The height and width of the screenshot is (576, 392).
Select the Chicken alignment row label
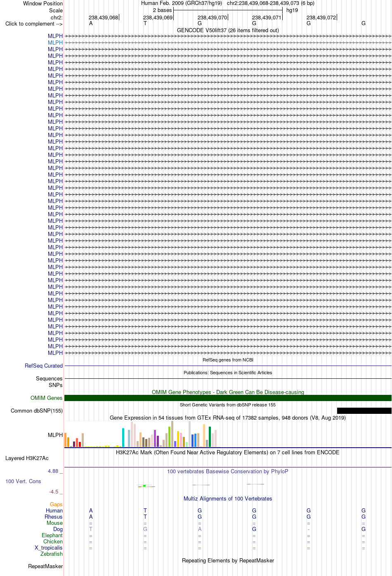[x=53, y=541]
